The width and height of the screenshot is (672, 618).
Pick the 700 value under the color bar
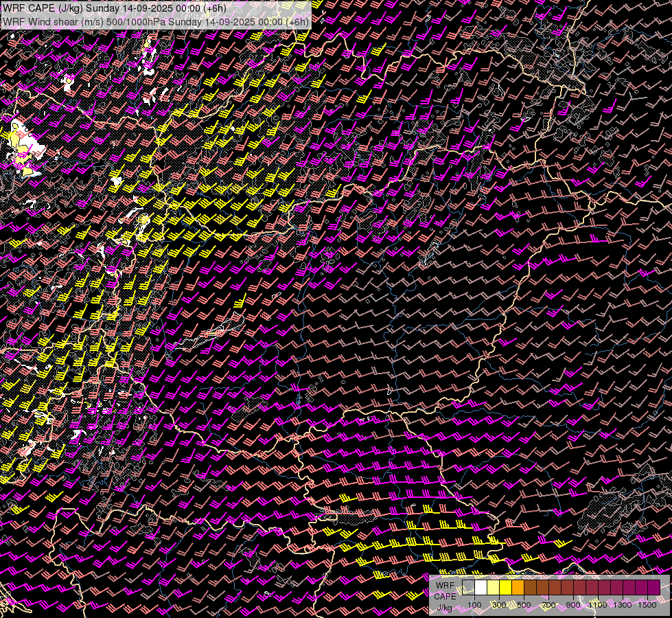[x=548, y=605]
